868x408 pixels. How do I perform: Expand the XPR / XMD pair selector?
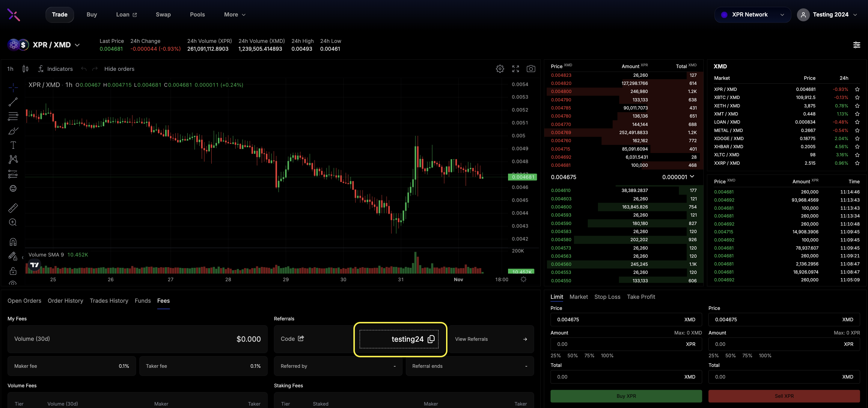77,45
